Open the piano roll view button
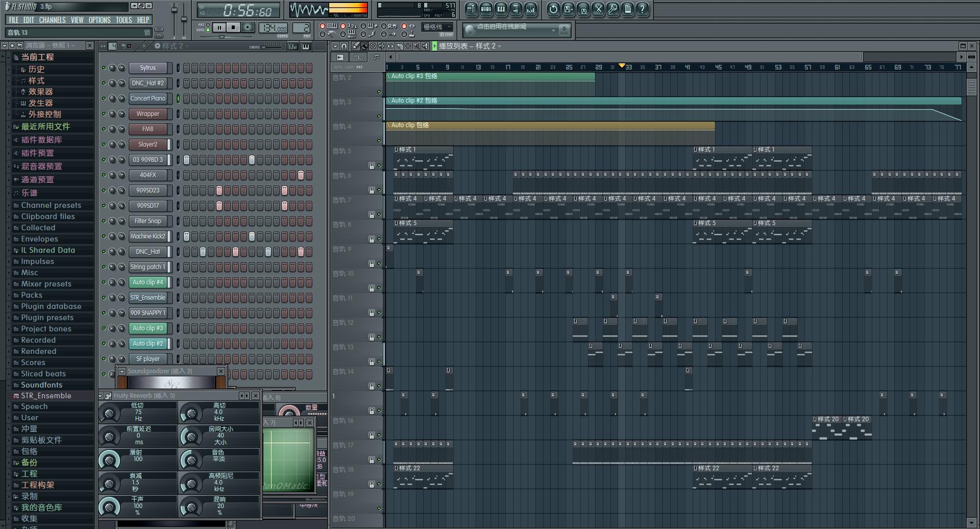Screen dimensions: 980x529 pyautogui.click(x=501, y=9)
